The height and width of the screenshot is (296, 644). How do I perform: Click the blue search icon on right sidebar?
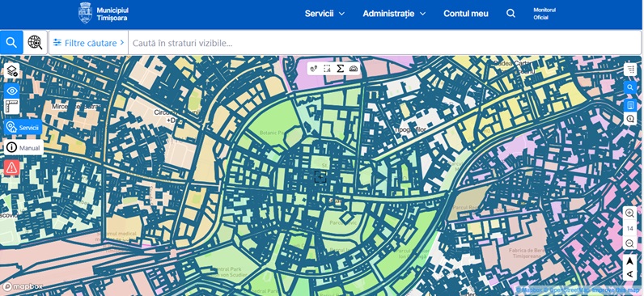tap(630, 87)
